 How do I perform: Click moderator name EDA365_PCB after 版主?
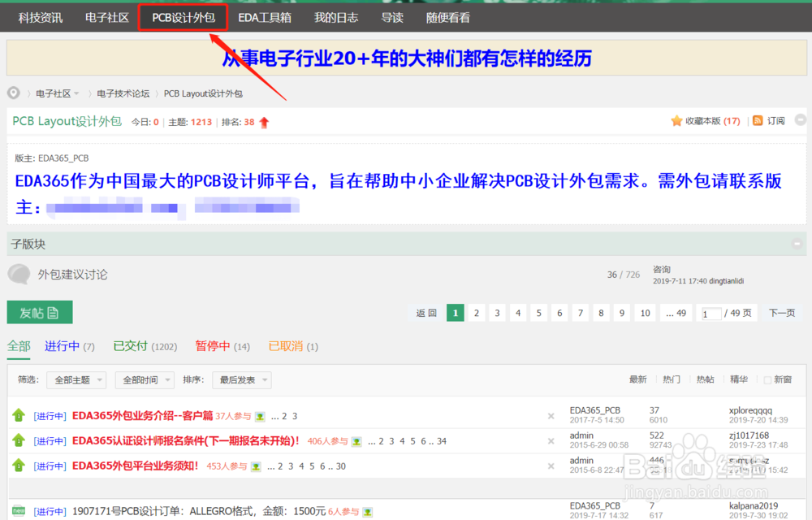click(63, 158)
